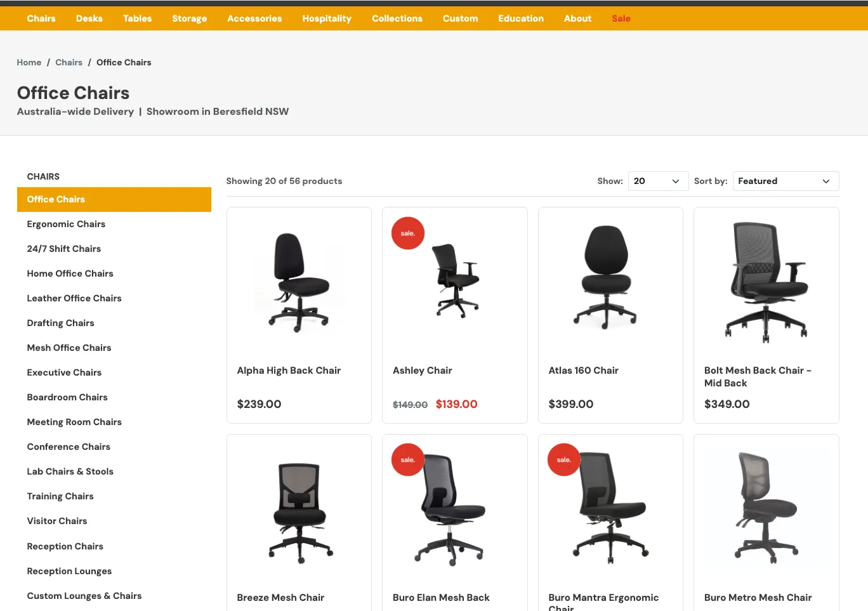The image size is (868, 611).
Task: Select Office Chairs in the sidebar
Action: [x=114, y=199]
